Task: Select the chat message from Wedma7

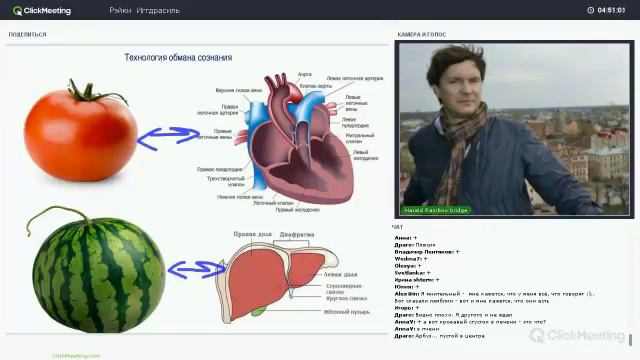Action: 411,259
